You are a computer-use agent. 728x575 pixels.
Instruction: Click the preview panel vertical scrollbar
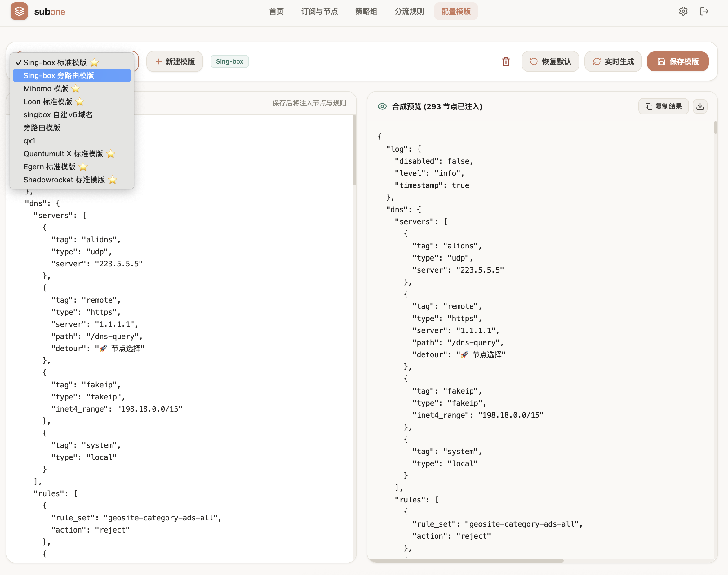(x=715, y=128)
